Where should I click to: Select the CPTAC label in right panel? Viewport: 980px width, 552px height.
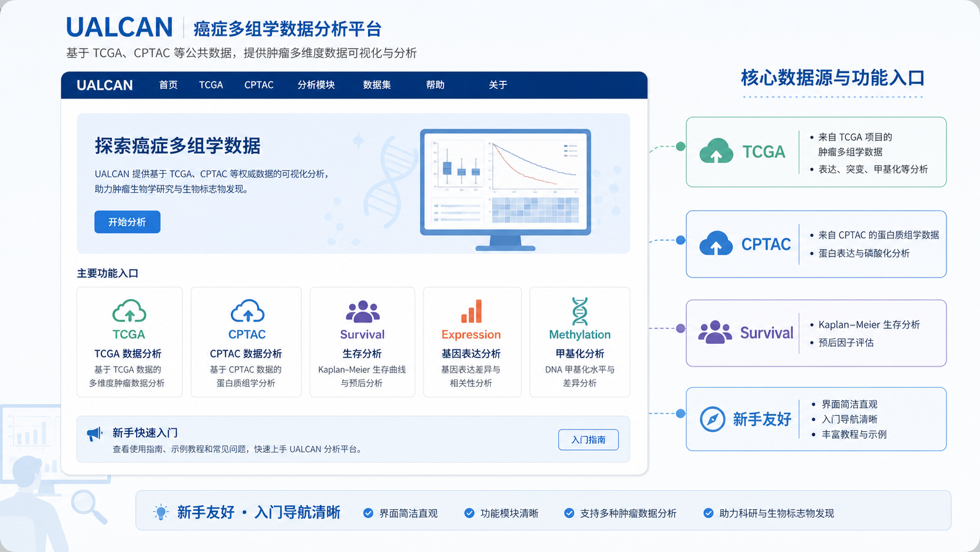(766, 244)
